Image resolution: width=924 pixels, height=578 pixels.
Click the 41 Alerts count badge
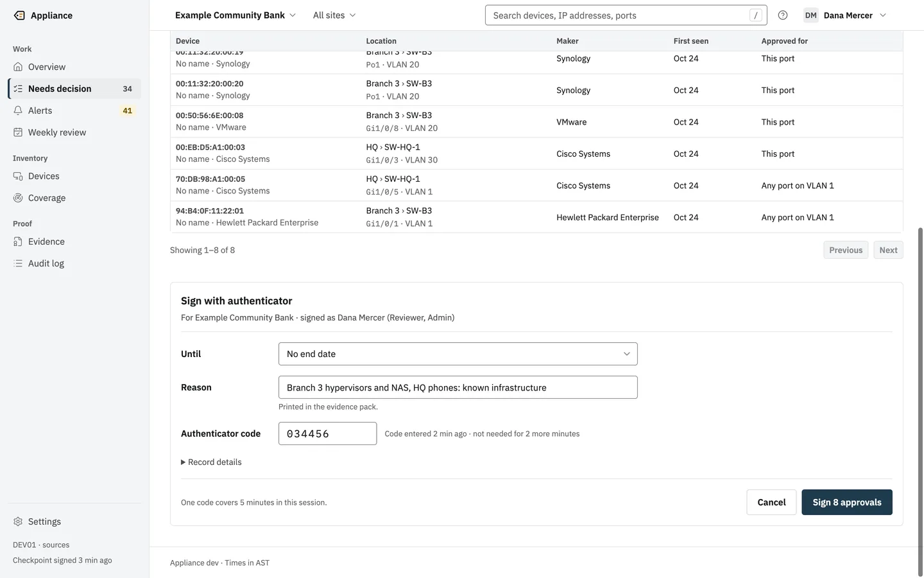pyautogui.click(x=127, y=110)
